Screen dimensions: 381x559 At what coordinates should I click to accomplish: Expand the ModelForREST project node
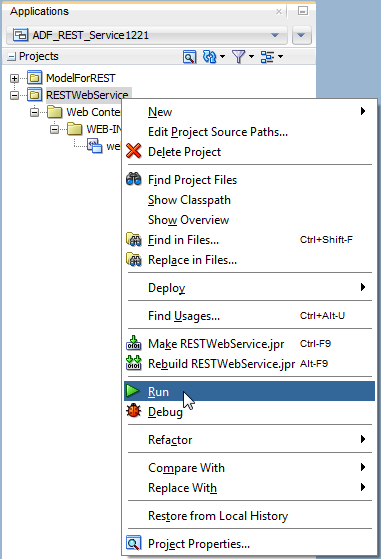click(x=14, y=78)
